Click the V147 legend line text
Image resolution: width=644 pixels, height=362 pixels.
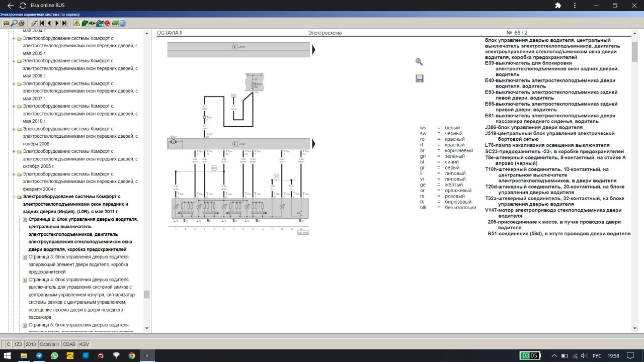(x=553, y=213)
